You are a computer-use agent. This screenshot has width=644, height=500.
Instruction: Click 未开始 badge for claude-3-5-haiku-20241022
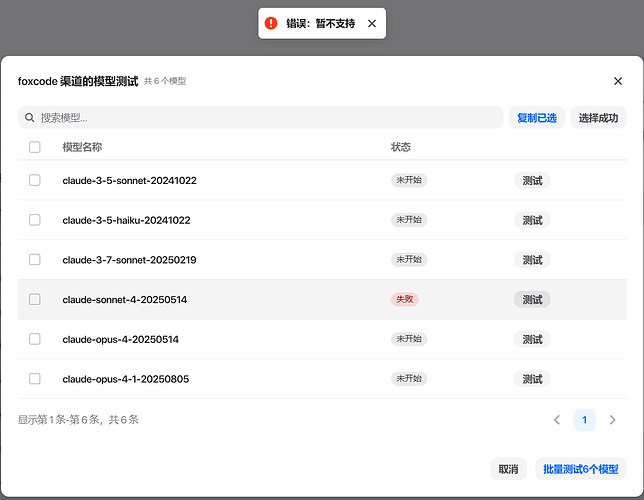coord(409,220)
